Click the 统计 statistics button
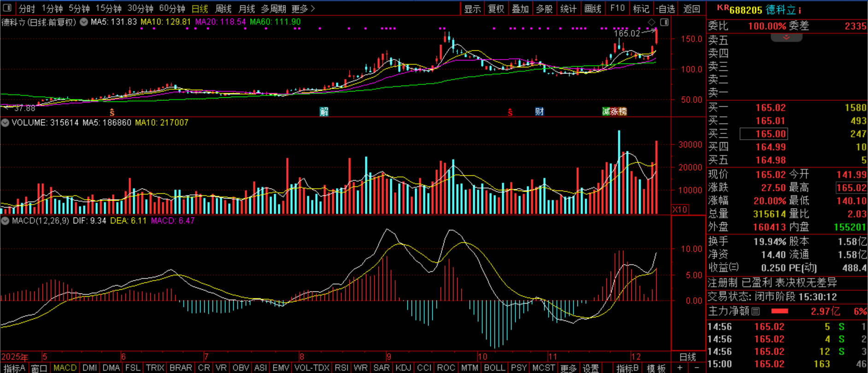This screenshot has width=868, height=373. (x=568, y=8)
